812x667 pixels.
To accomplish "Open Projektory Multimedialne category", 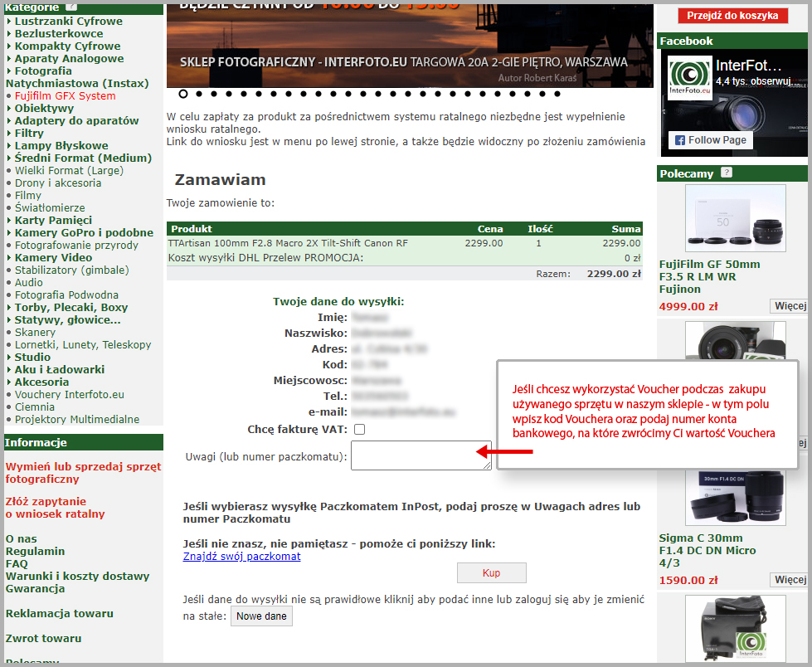I will [x=77, y=420].
